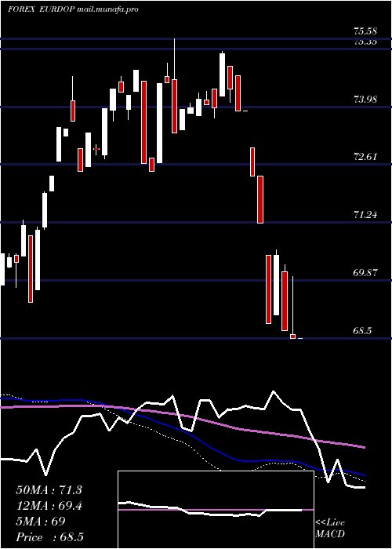The height and width of the screenshot is (549, 392).
Task: Click the <<Live MACD label
Action: click(330, 529)
